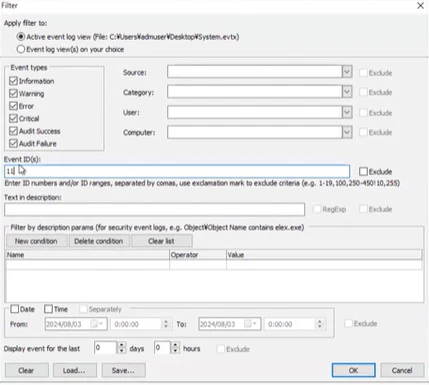Close the Filter dialog with X
The height and width of the screenshot is (385, 429).
pyautogui.click(x=420, y=6)
